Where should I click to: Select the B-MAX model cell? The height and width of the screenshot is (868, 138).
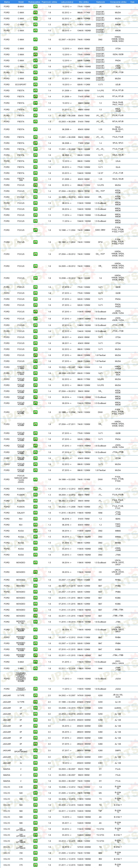[x=21, y=6]
